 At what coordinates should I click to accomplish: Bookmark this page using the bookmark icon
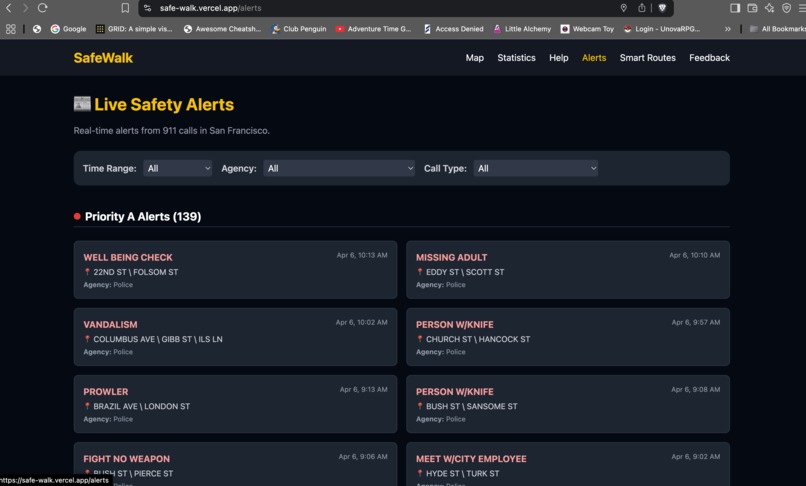125,8
